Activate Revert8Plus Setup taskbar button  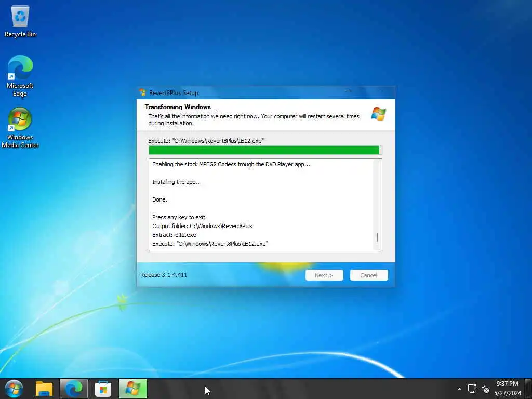coord(133,389)
